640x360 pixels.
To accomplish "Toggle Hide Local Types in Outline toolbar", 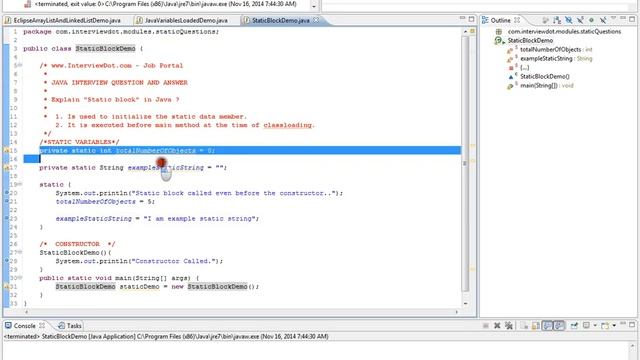I will (x=603, y=20).
